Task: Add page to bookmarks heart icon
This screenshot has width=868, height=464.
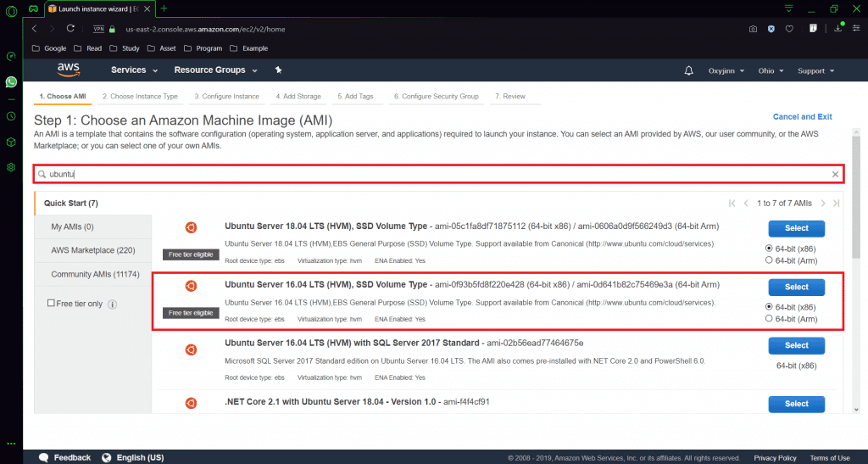Action: pos(789,29)
